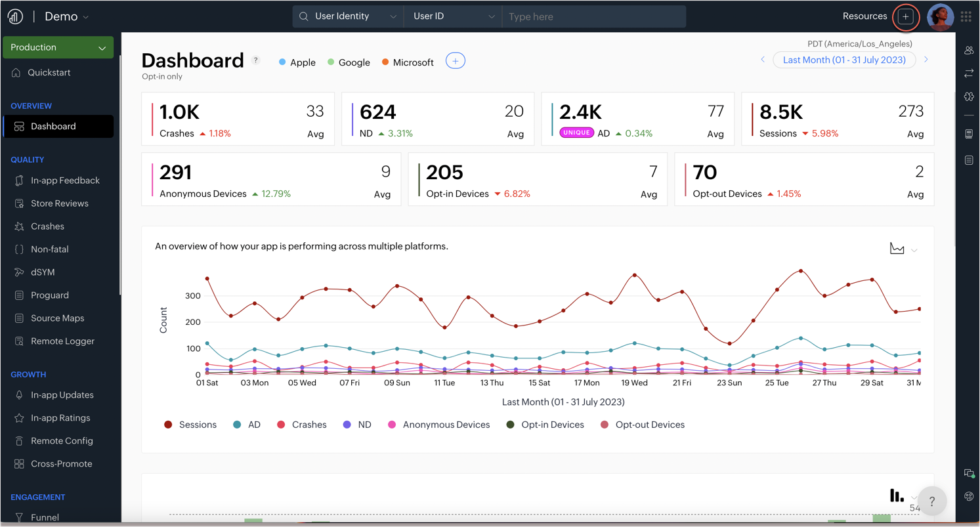Toggle Sessions series in chart legend

point(190,425)
